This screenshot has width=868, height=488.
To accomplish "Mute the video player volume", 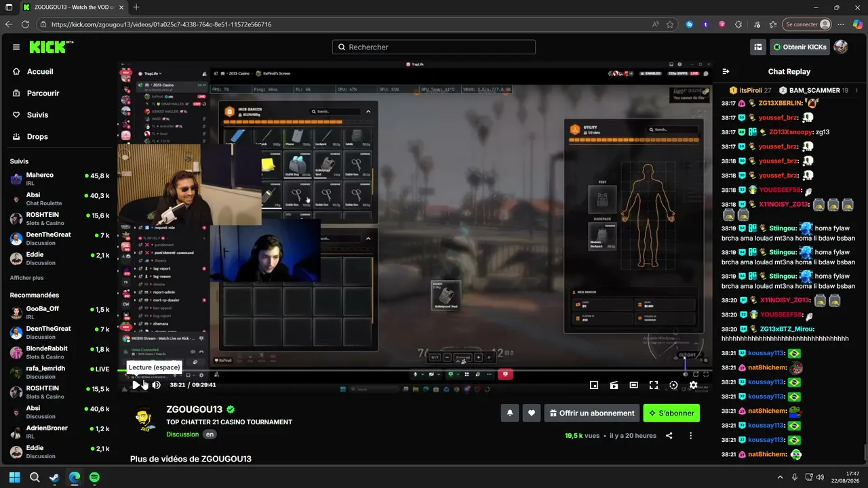I will (156, 385).
